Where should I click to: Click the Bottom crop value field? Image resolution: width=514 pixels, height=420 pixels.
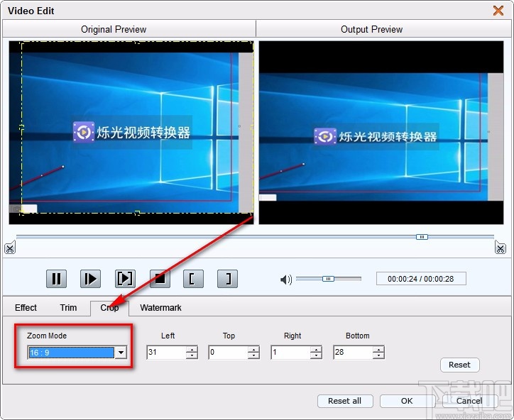click(353, 352)
